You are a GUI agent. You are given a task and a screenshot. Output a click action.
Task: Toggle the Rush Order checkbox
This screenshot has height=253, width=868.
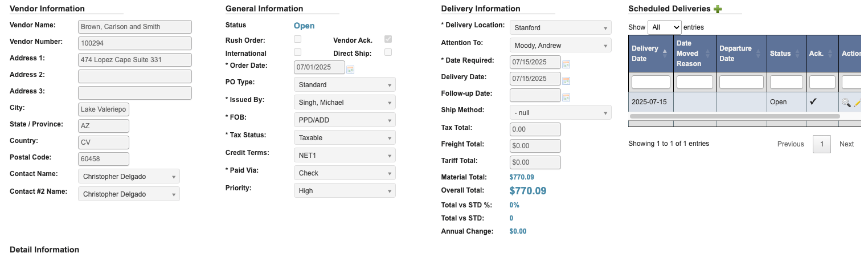(x=297, y=39)
